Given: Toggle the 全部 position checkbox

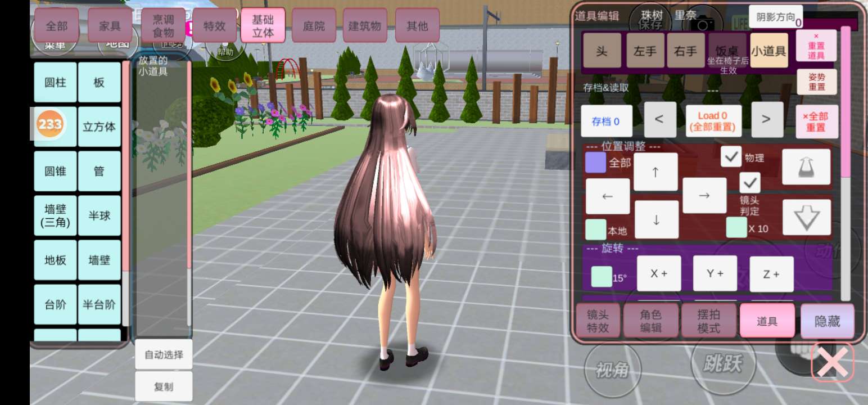Looking at the screenshot, I should 595,163.
